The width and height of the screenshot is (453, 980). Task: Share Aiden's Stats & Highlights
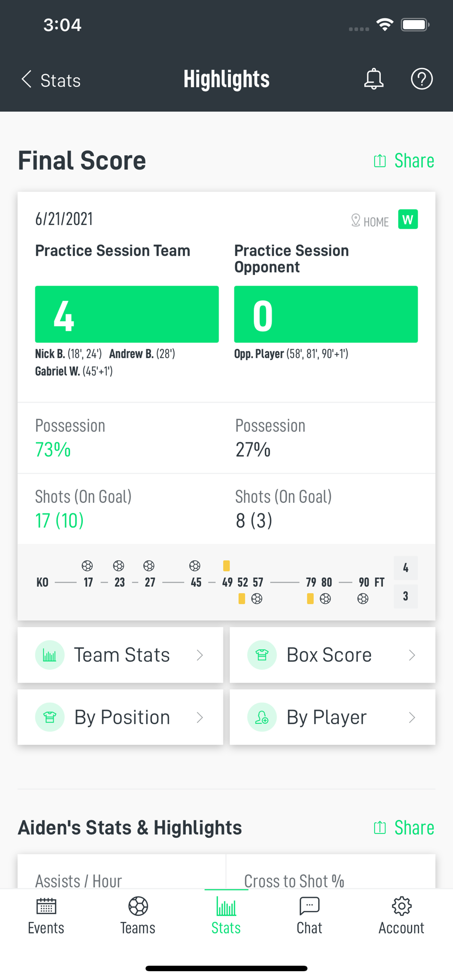pos(404,828)
